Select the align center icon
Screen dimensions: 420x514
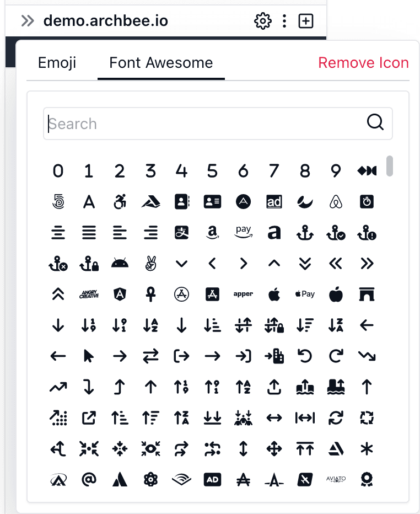(x=58, y=232)
